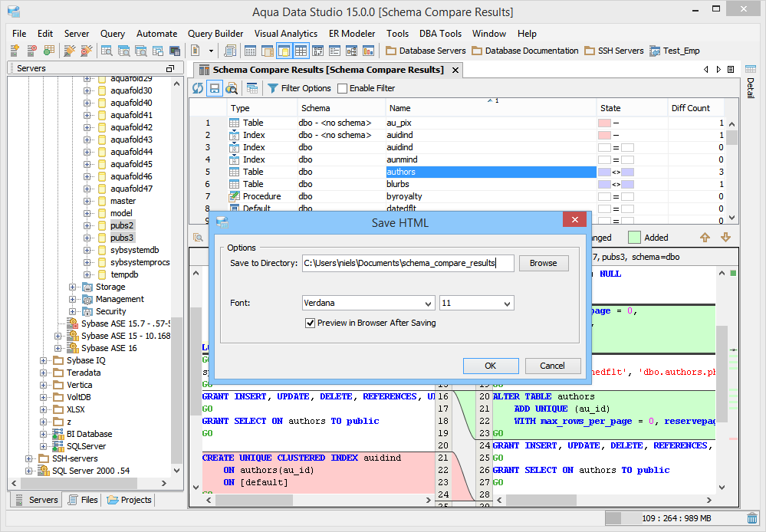Expand the SSH-servers folder node
This screenshot has width=766, height=532.
[28, 458]
